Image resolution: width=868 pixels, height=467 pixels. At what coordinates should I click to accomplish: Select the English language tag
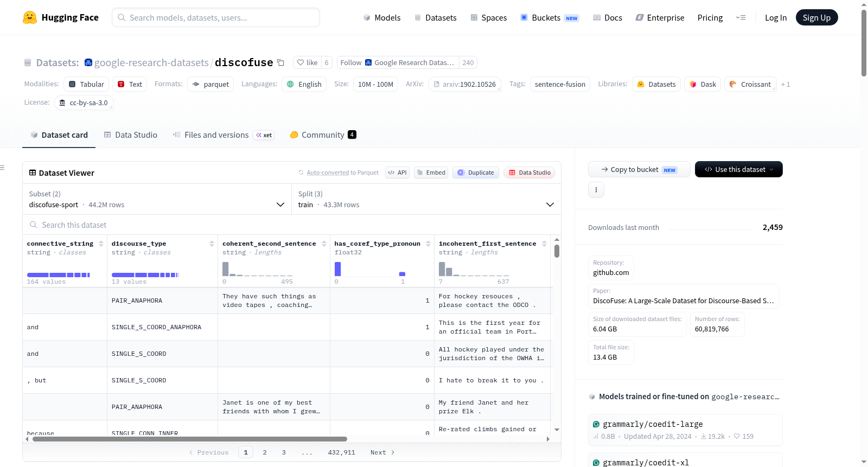pyautogui.click(x=304, y=84)
